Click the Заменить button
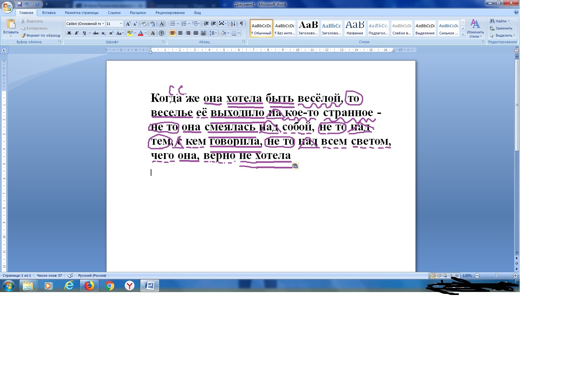This screenshot has height=392, width=573. [x=501, y=28]
